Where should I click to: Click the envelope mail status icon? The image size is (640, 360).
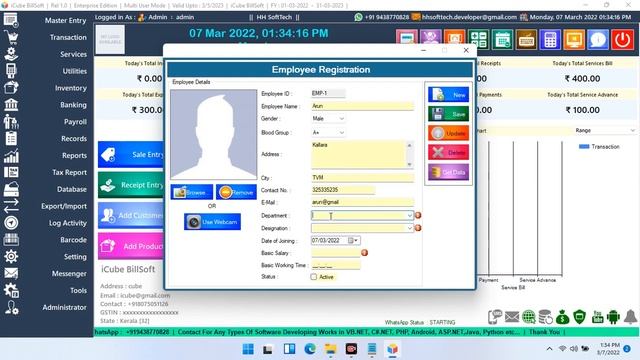(512, 317)
